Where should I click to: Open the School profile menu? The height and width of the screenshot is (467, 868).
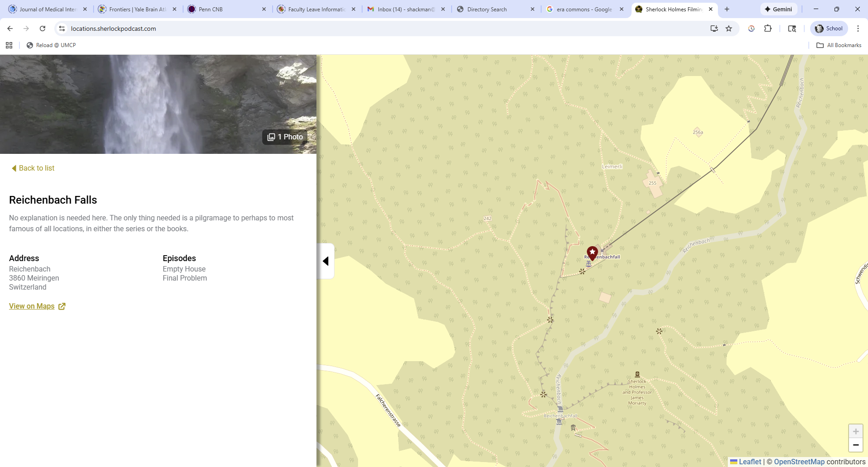click(829, 29)
